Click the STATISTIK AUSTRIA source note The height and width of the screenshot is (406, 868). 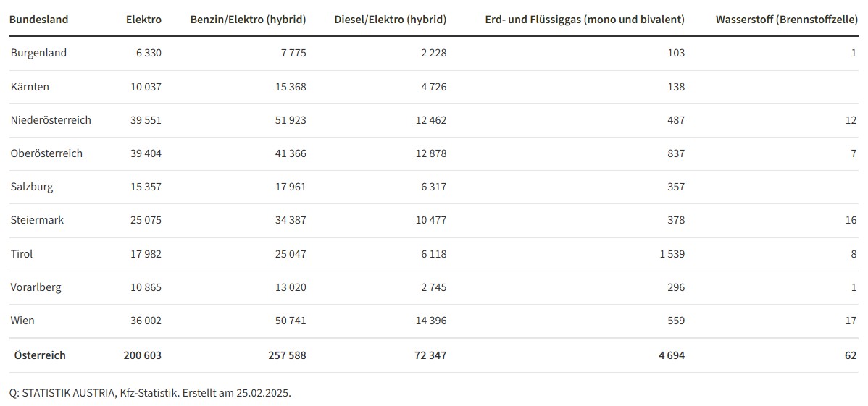(150, 393)
